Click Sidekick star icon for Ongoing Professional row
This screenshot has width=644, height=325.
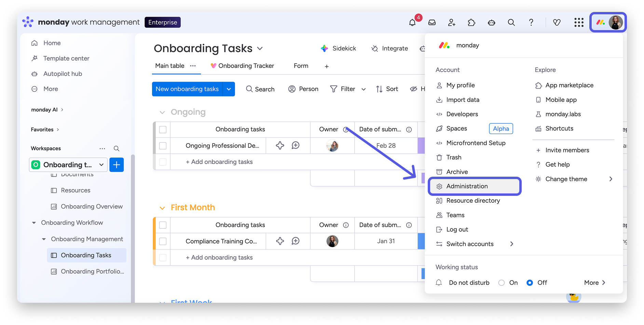[280, 146]
